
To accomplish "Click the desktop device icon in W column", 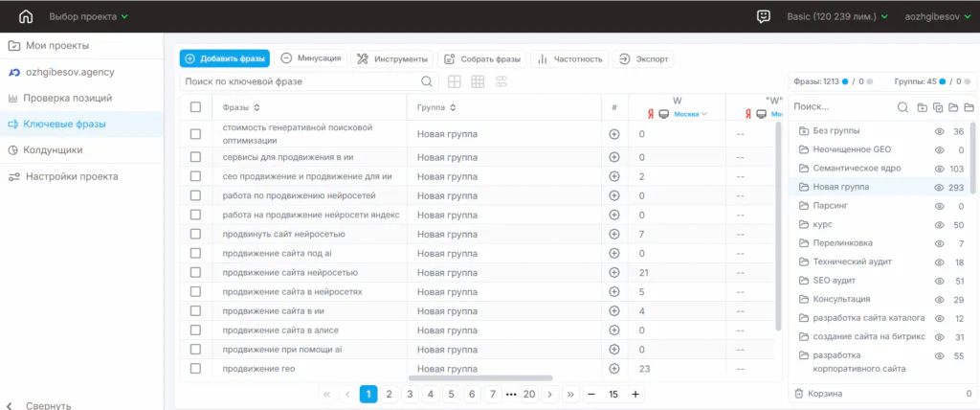I will point(664,115).
